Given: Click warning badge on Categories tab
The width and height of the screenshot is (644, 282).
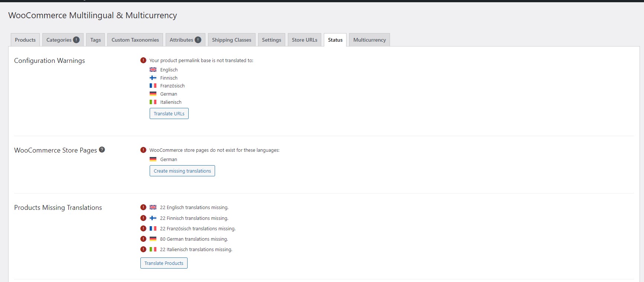Looking at the screenshot, I should [76, 40].
